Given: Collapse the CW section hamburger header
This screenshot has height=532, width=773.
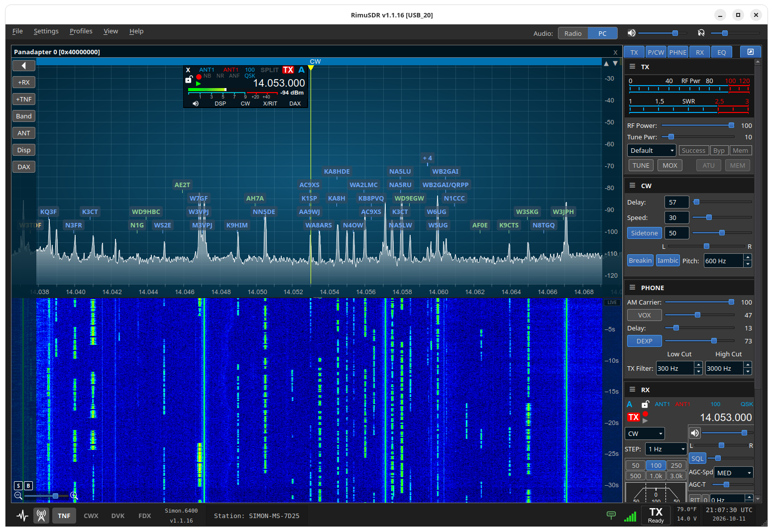Looking at the screenshot, I should pyautogui.click(x=632, y=186).
